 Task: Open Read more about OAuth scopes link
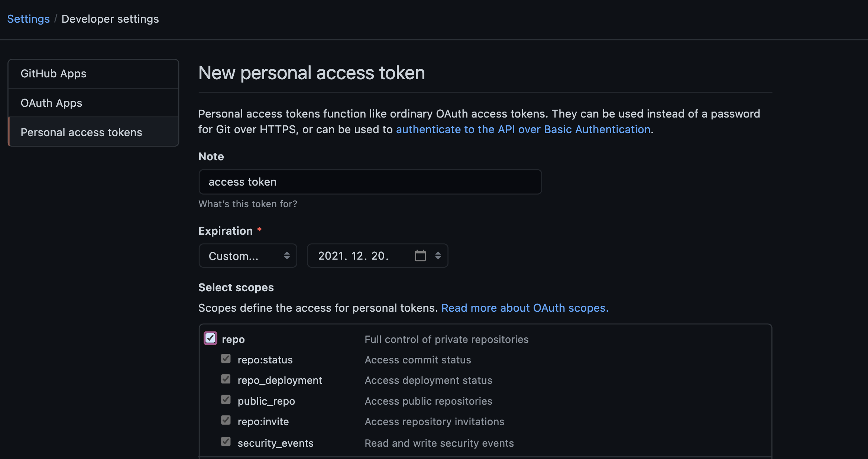[525, 308]
